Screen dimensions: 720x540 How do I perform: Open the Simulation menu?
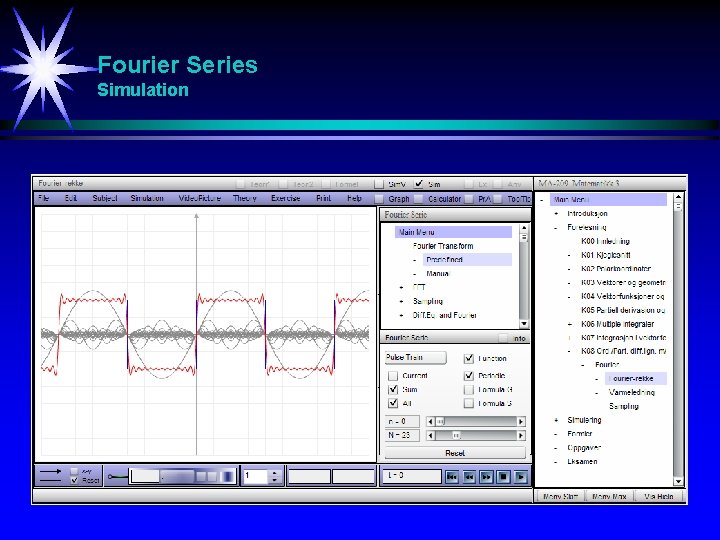(146, 198)
